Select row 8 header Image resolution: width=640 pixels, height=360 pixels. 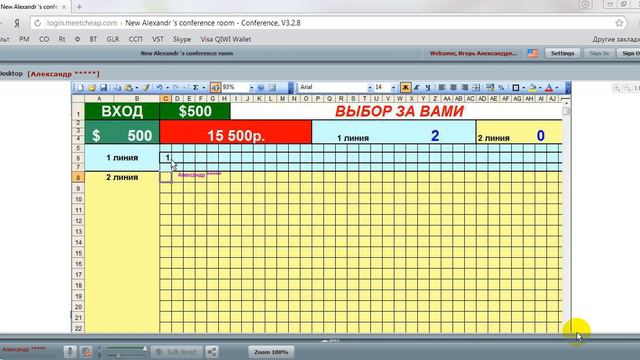pyautogui.click(x=78, y=177)
